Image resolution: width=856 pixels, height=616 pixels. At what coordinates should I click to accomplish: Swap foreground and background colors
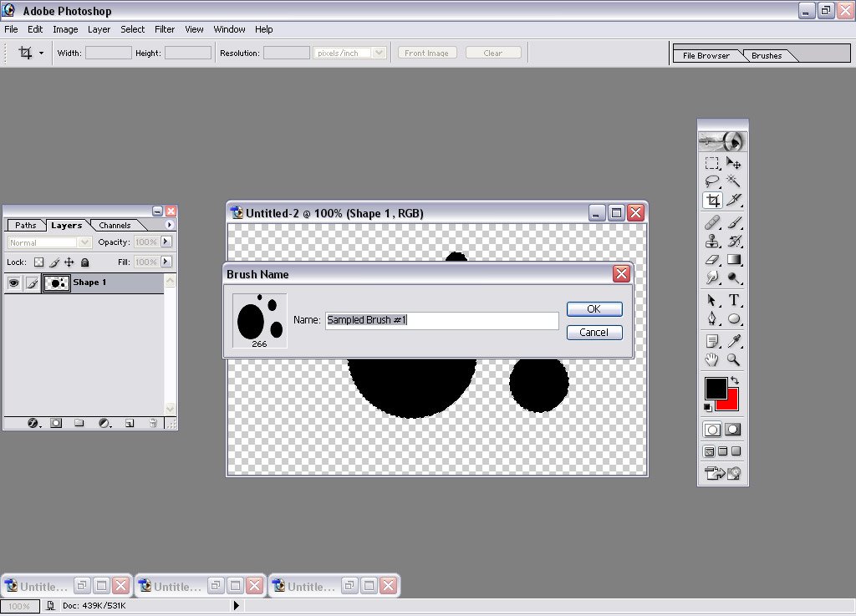(735, 380)
